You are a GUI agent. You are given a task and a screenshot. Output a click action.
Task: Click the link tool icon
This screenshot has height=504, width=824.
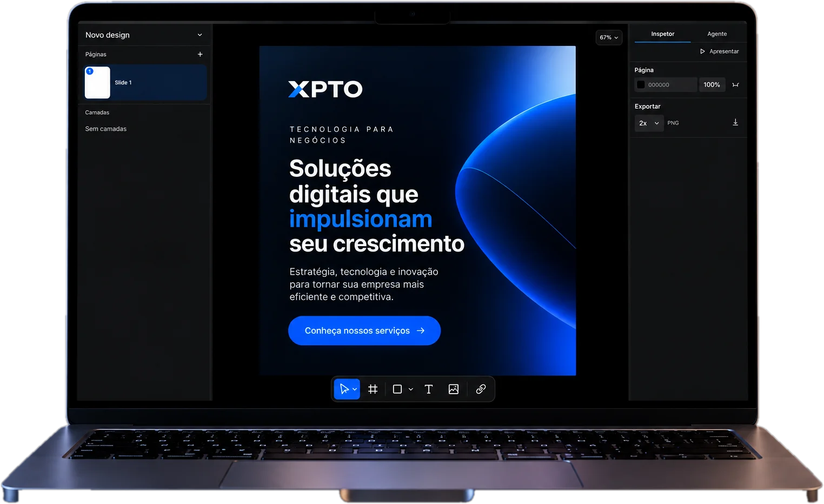point(481,389)
